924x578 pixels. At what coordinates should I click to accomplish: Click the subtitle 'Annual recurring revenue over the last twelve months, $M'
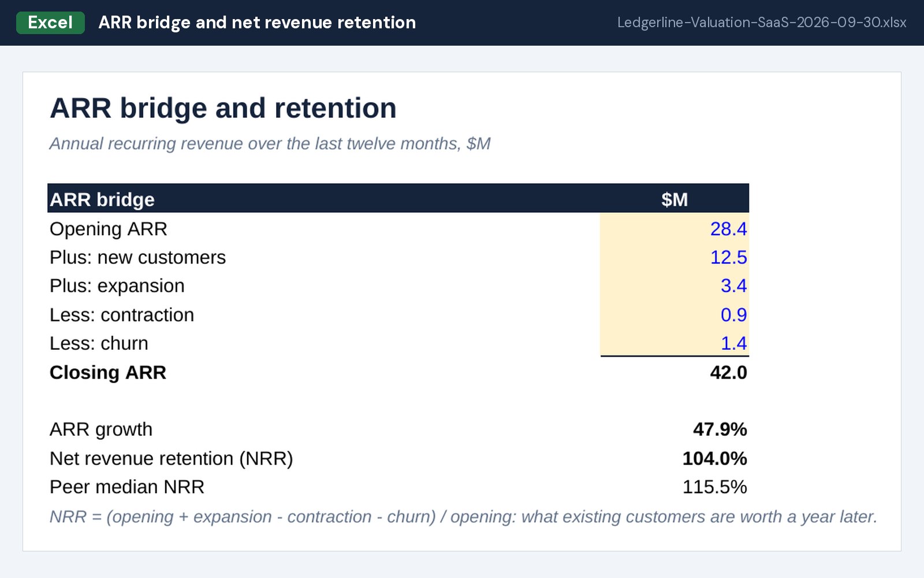(270, 143)
